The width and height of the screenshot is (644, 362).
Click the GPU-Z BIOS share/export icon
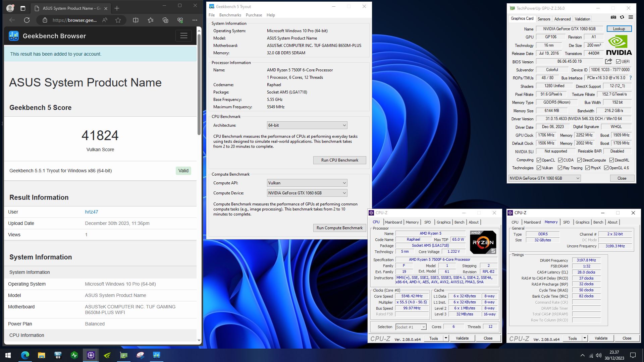(x=608, y=61)
